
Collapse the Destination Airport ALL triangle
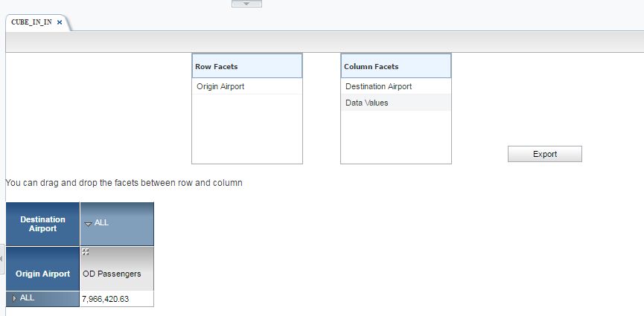pos(88,223)
